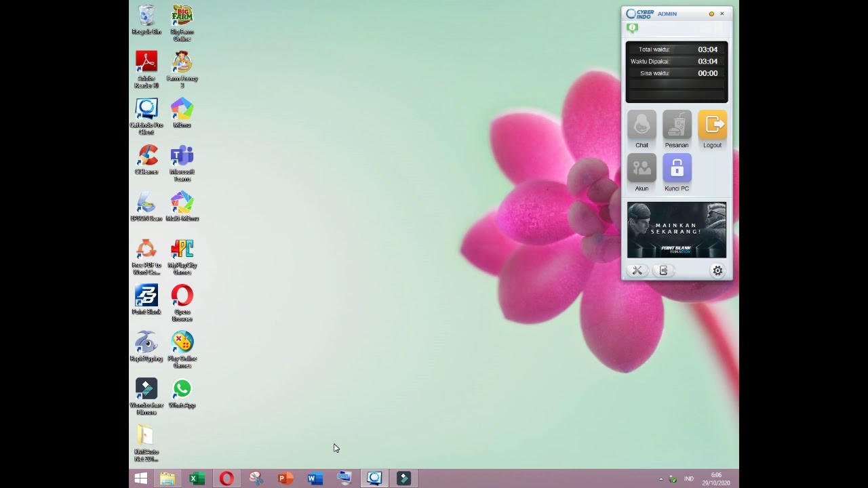The width and height of the screenshot is (868, 488).
Task: Close the CyberIndo panel
Action: click(722, 14)
